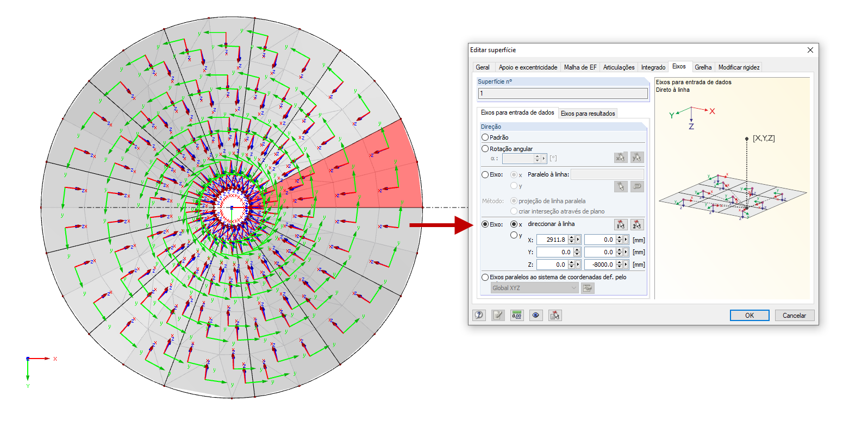Switch to the Integrado tab

[653, 67]
